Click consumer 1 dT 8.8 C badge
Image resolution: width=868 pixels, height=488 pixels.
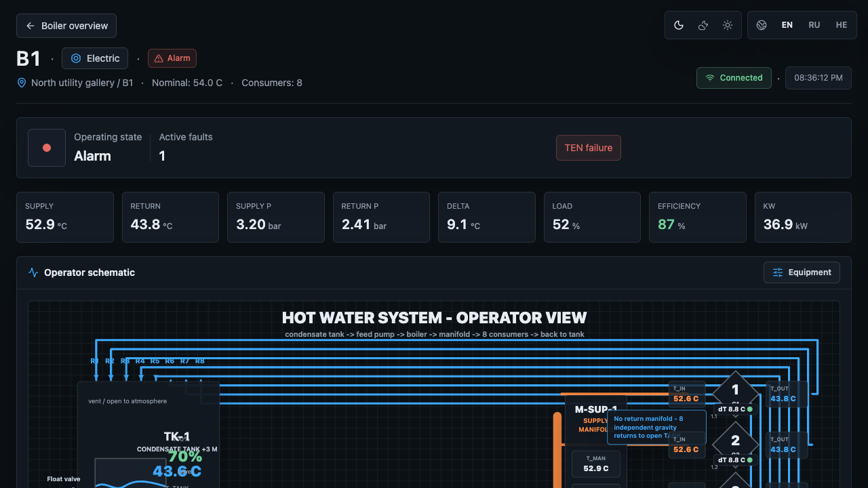coord(735,409)
